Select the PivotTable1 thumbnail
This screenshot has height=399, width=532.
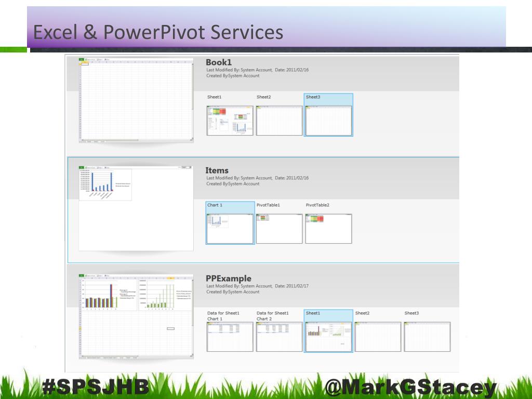pos(279,229)
